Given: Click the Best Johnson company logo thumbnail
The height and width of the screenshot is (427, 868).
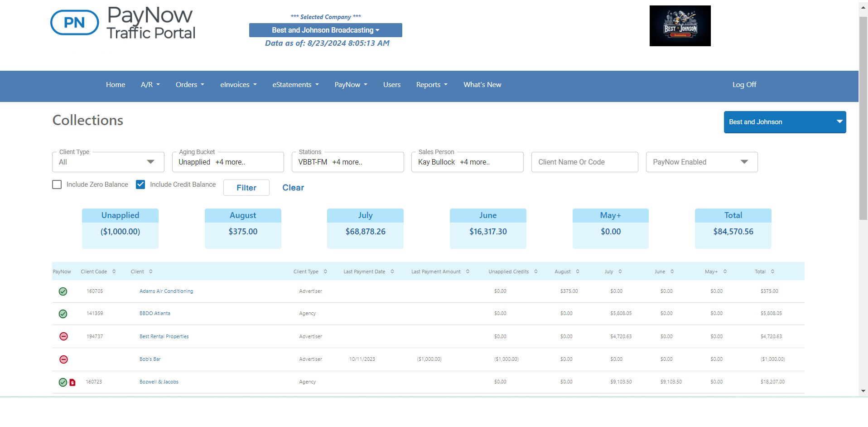Looking at the screenshot, I should [680, 26].
